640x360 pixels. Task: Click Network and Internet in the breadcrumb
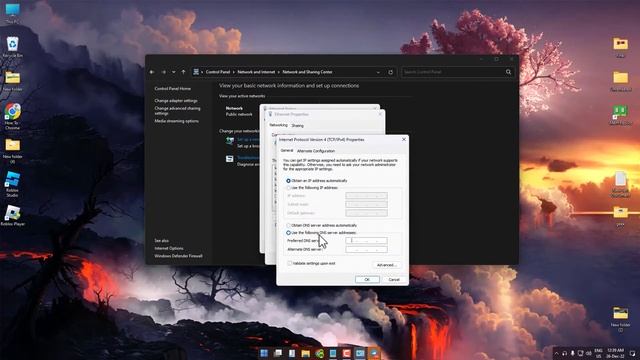tap(256, 72)
